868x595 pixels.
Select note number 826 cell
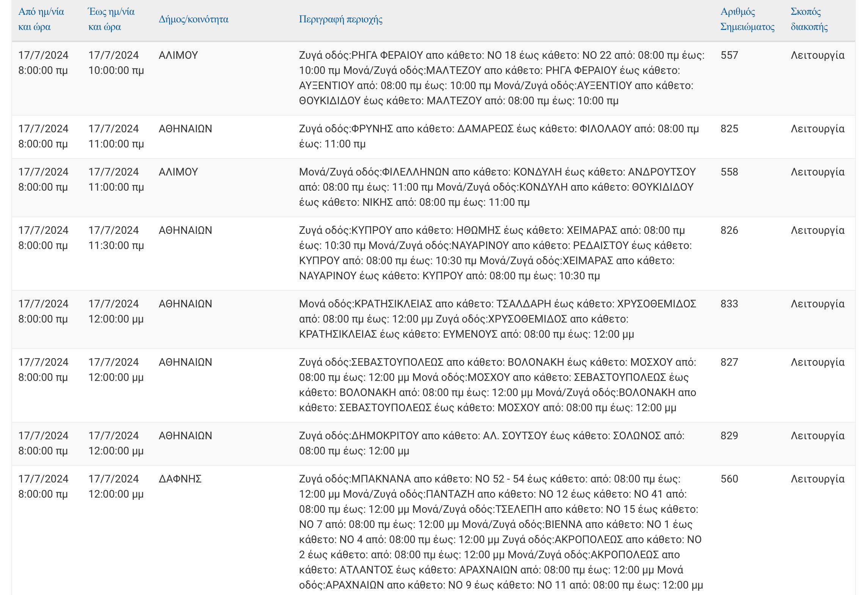click(729, 230)
